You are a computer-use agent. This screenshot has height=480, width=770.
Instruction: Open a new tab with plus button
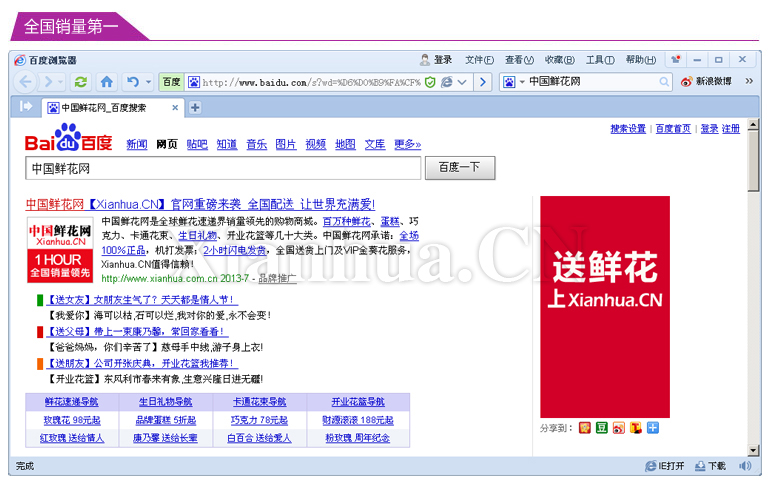pyautogui.click(x=195, y=108)
